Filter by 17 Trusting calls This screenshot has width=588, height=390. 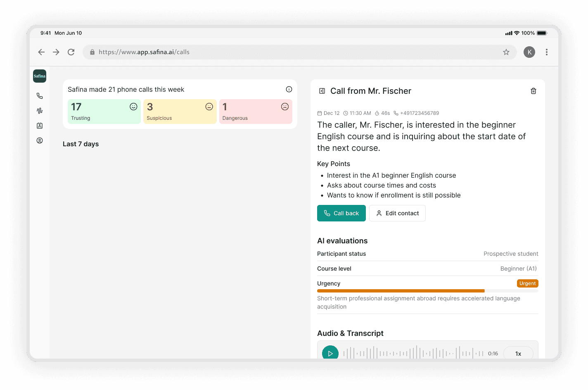[104, 112]
